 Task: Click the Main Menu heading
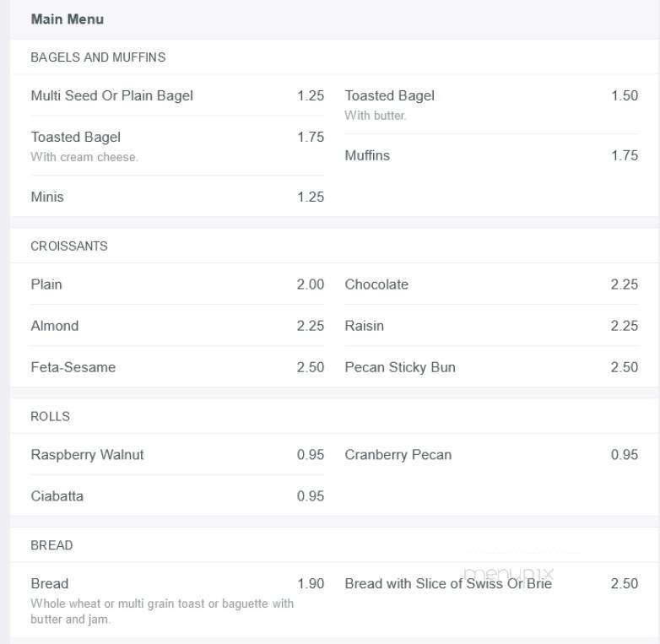[68, 19]
